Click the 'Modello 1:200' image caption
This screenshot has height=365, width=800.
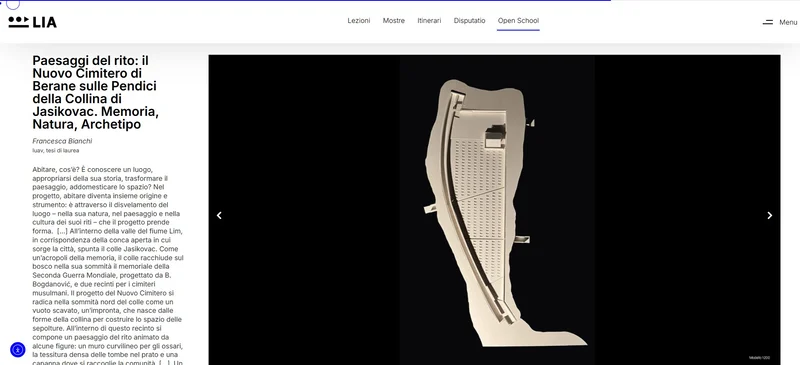[759, 358]
